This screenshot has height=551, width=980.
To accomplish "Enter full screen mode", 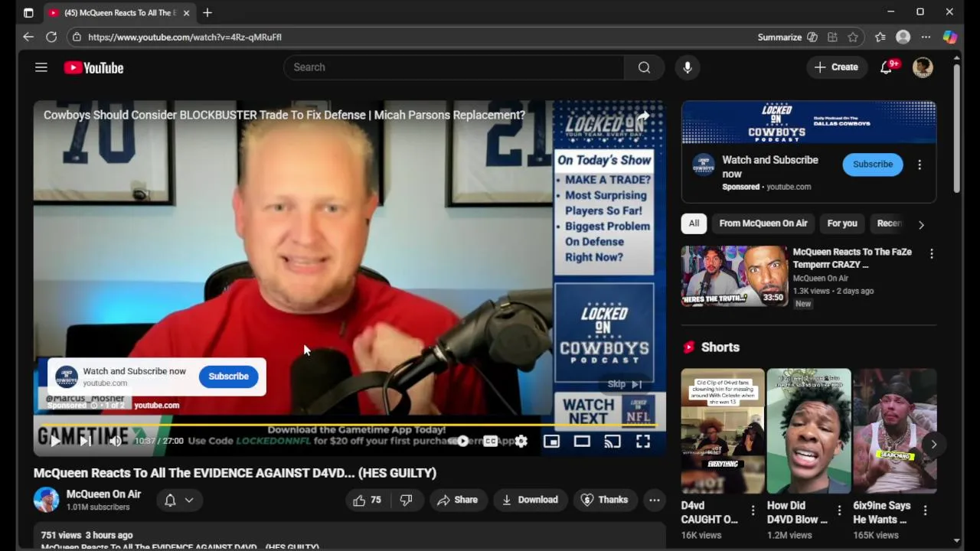I will tap(643, 441).
